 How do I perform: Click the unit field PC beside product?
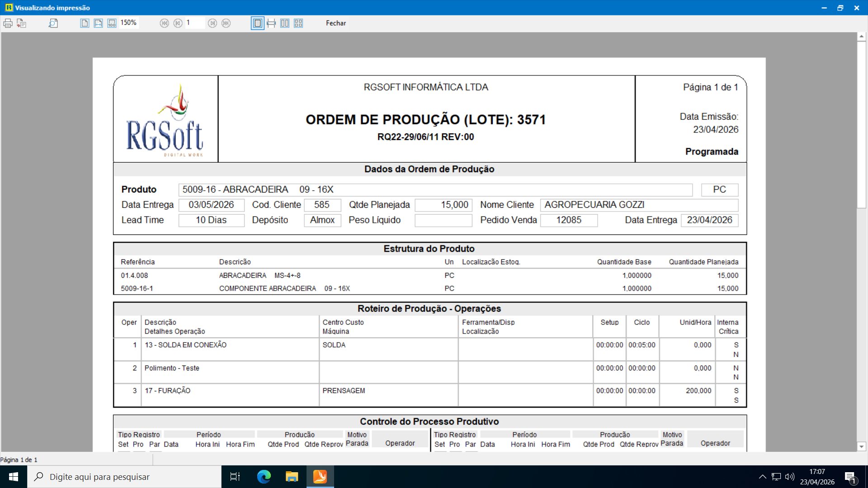pyautogui.click(x=720, y=190)
